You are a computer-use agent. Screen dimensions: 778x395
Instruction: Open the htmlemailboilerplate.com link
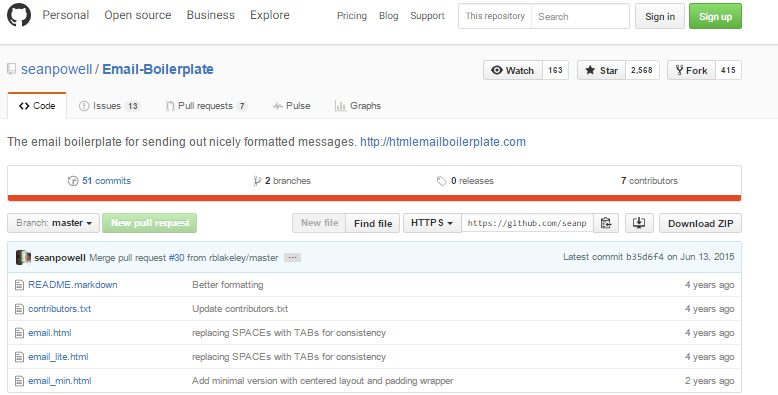click(x=443, y=142)
